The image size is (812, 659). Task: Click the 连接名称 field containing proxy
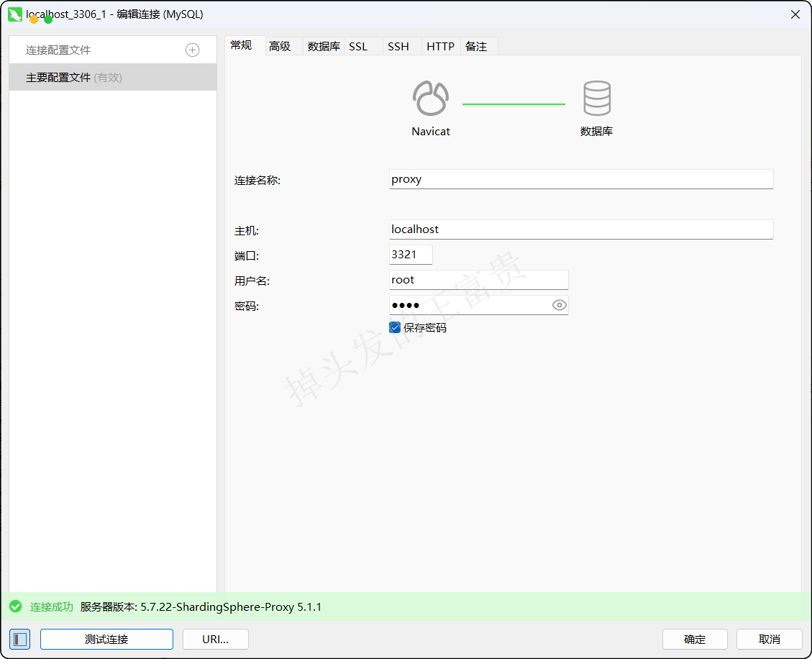(x=581, y=179)
